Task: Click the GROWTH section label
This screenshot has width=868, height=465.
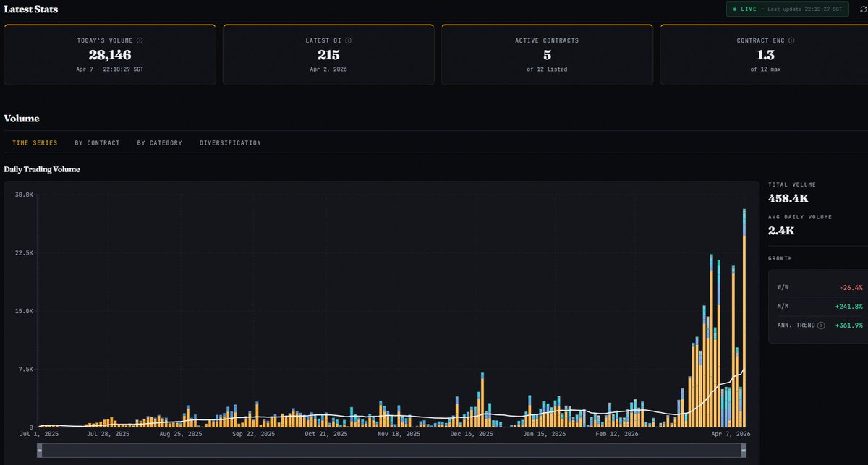Action: [780, 258]
